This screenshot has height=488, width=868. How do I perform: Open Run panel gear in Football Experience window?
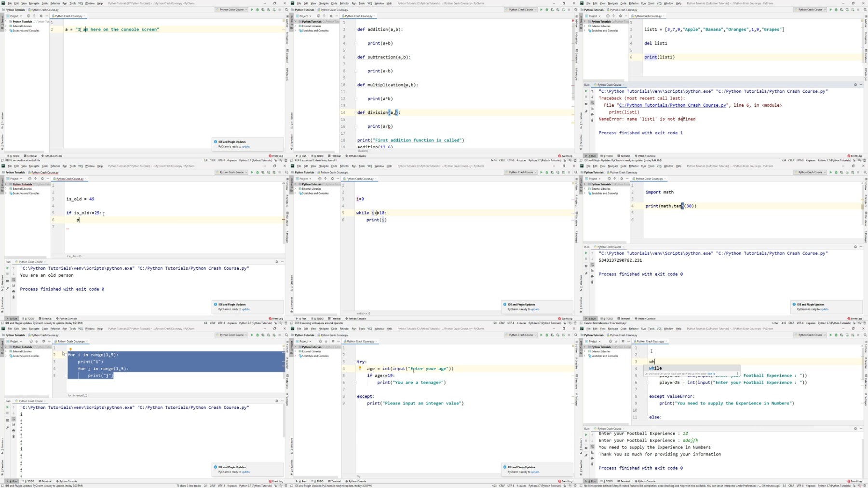(x=855, y=429)
